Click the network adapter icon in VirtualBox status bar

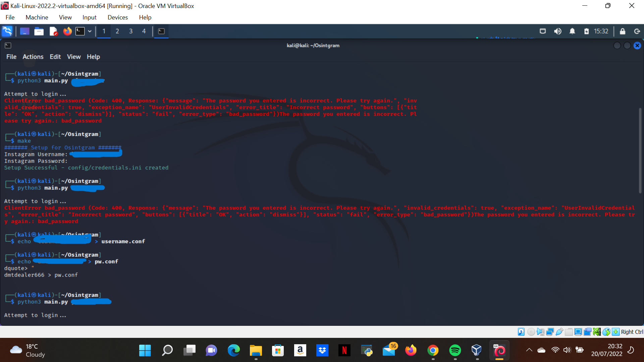pos(550,331)
